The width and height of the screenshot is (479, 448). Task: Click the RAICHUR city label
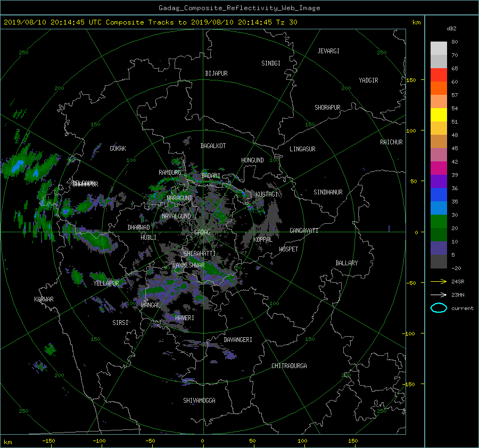(391, 142)
